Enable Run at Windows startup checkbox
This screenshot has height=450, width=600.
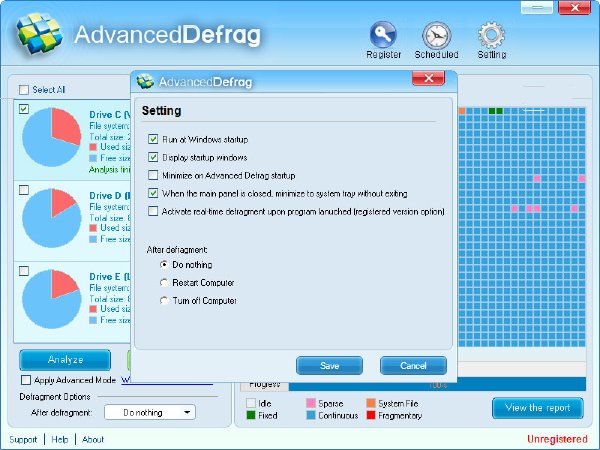tap(153, 139)
